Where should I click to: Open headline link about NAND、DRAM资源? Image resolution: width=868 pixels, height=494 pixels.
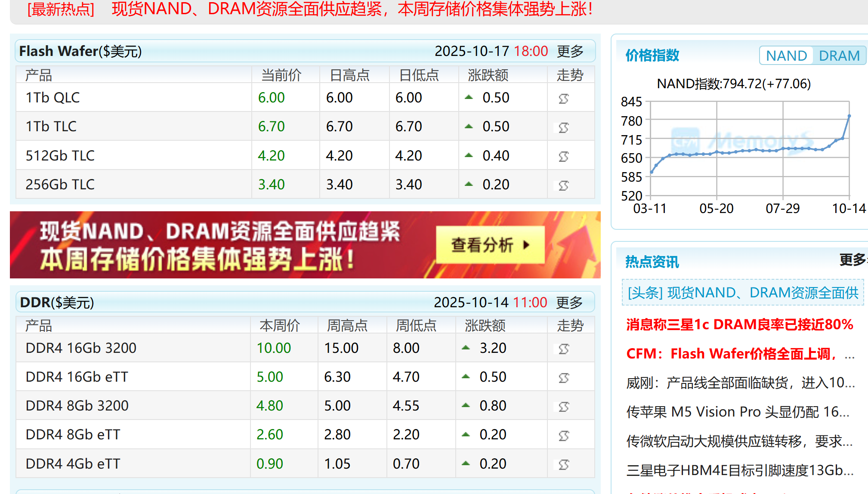coord(743,293)
